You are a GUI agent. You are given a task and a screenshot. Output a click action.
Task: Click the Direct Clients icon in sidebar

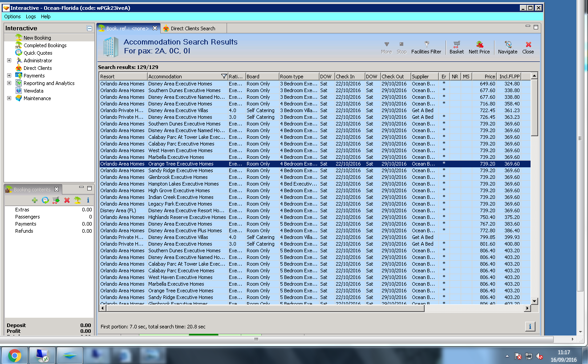point(19,68)
